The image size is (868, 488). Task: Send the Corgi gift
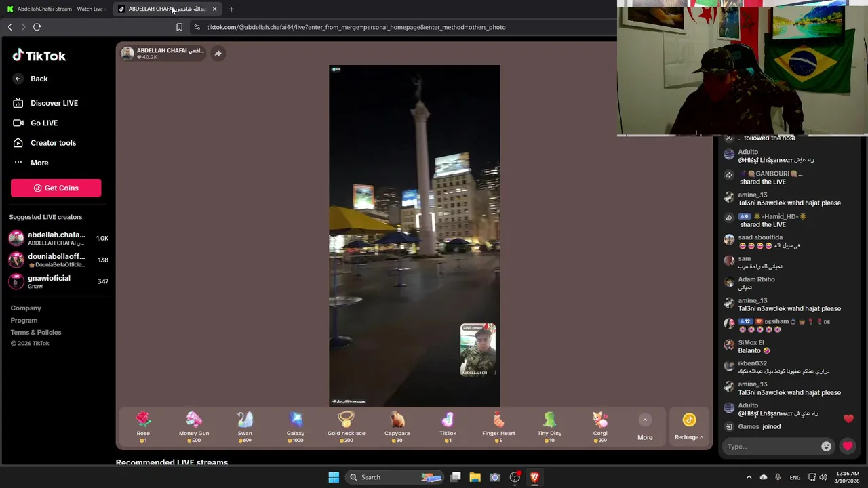[x=600, y=427]
